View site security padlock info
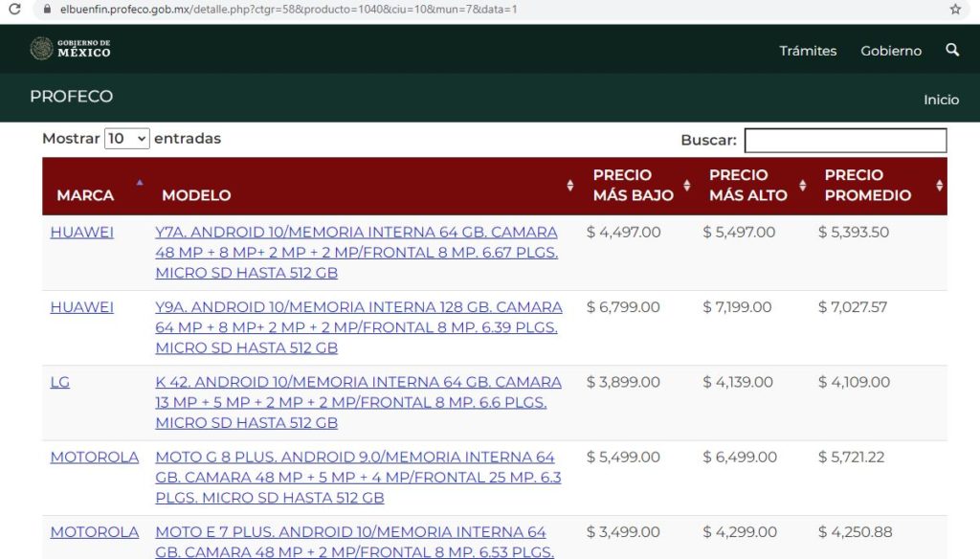Viewport: 980px width, 559px height. (47, 9)
